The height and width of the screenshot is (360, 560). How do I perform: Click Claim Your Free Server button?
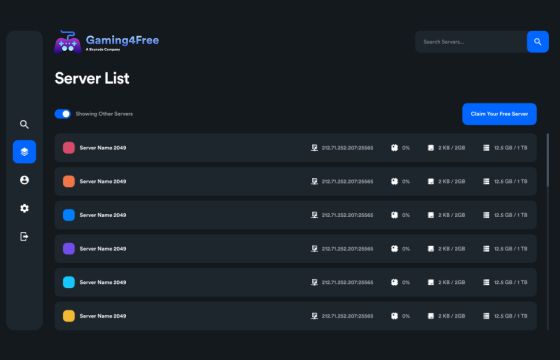[499, 114]
